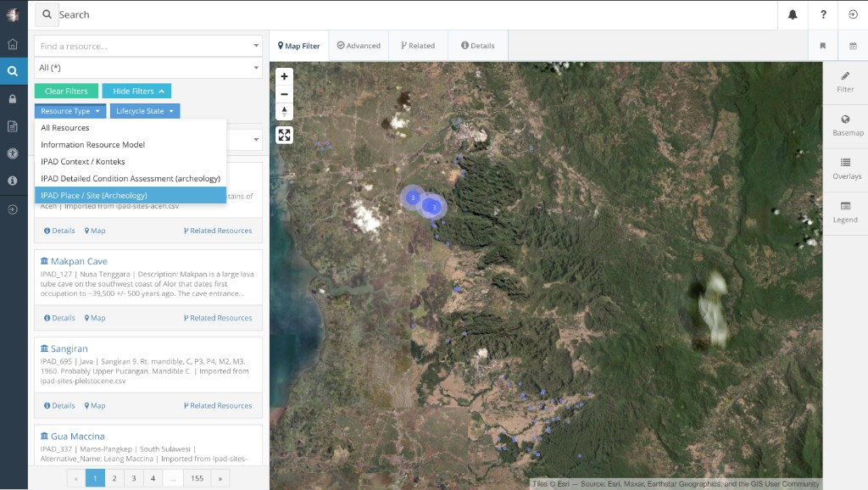Image resolution: width=868 pixels, height=490 pixels.
Task: Select the search magnifier in the sidebar
Action: coord(13,71)
